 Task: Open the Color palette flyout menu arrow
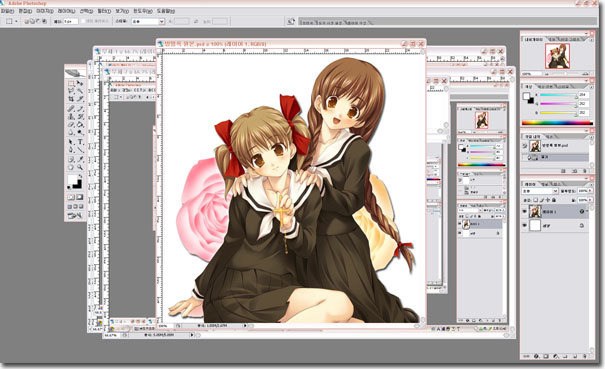point(592,88)
